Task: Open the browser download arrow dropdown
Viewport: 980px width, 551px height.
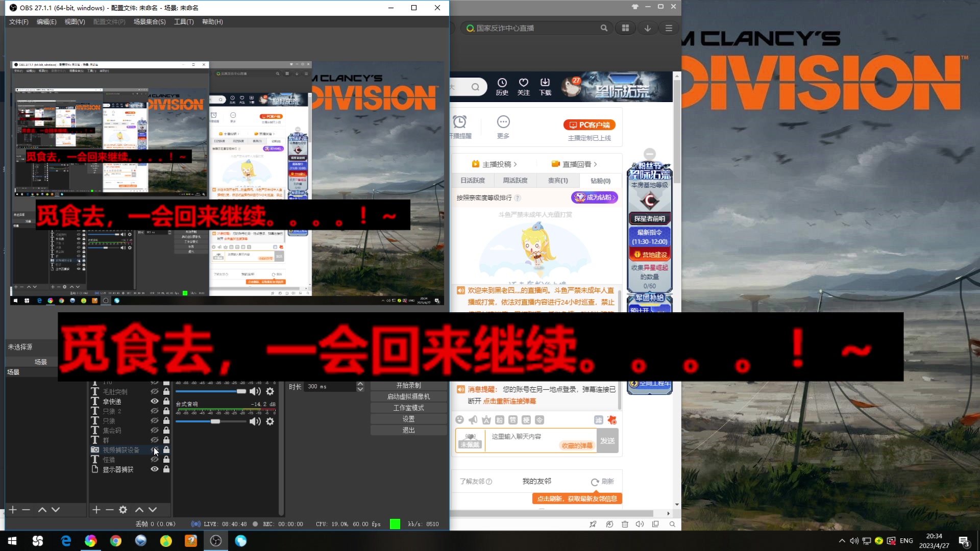Action: (647, 28)
